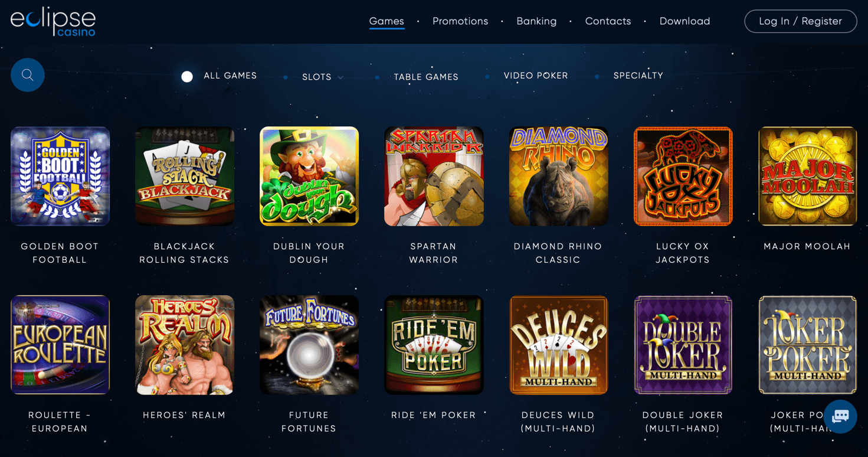This screenshot has height=457, width=868.
Task: Open the Download link
Action: 684,21
